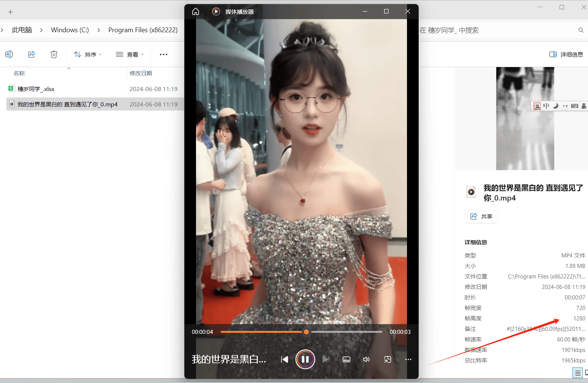Click the Wubi input method logo icon
The width and height of the screenshot is (588, 383).
537,106
